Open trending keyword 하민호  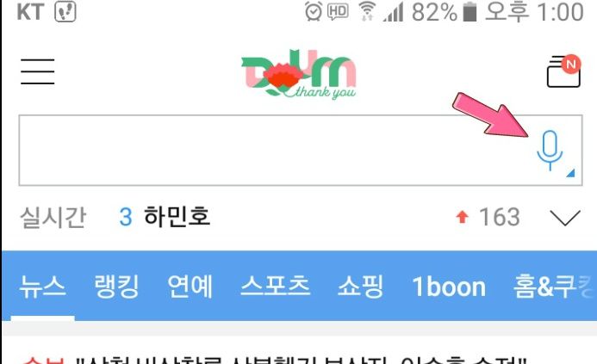177,217
